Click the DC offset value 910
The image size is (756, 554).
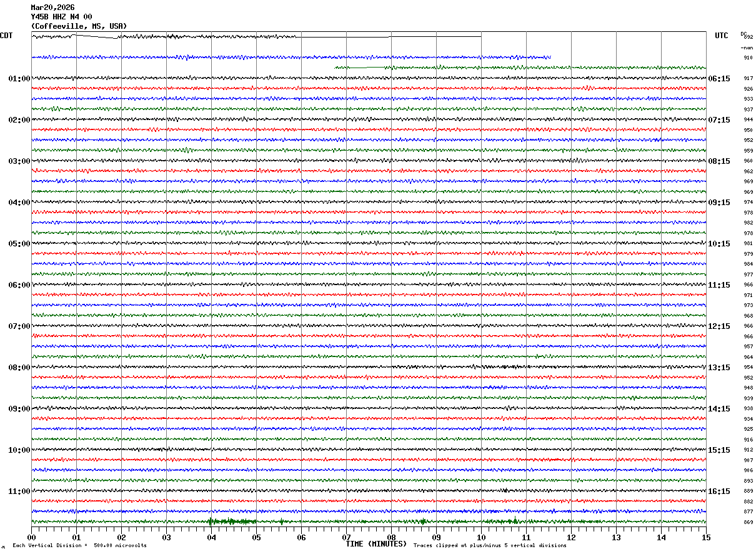[x=748, y=58]
